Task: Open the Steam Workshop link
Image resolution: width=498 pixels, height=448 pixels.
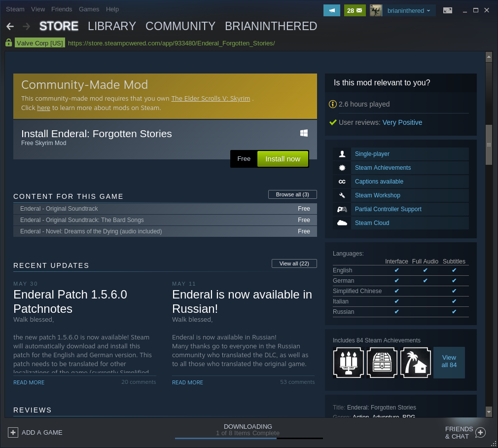Action: coord(378,195)
